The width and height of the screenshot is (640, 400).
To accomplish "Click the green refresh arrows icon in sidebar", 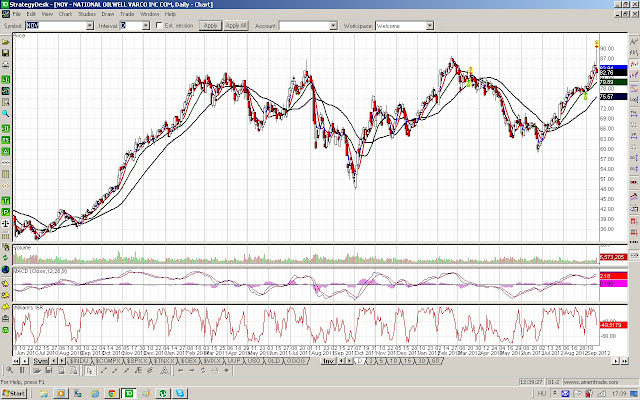I will (6, 258).
